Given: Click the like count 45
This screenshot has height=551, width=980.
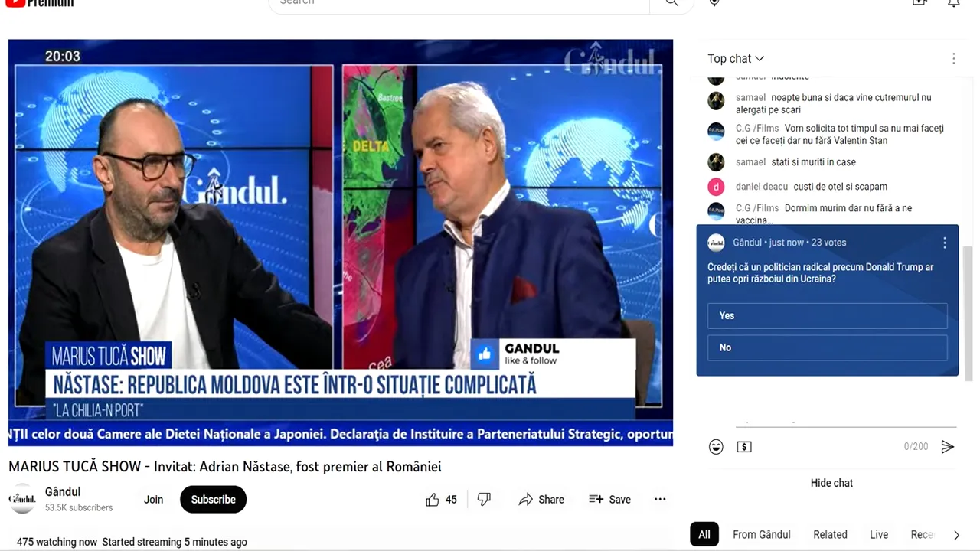Looking at the screenshot, I should tap(451, 500).
